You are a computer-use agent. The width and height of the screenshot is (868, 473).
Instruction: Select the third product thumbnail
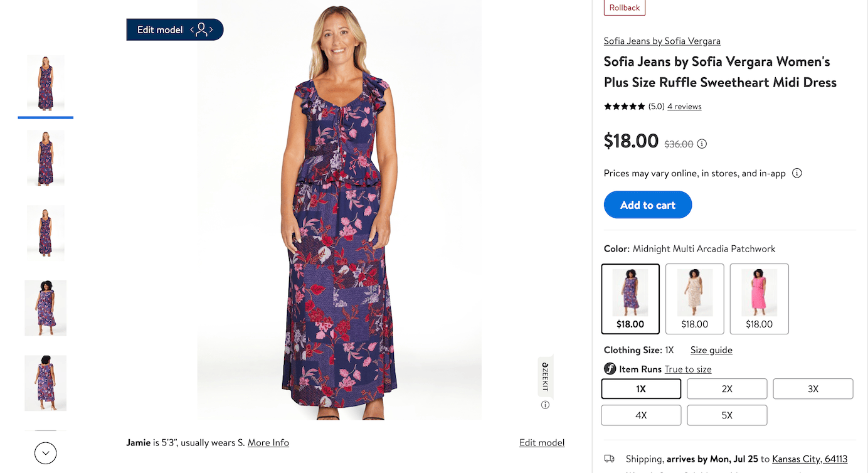(45, 233)
